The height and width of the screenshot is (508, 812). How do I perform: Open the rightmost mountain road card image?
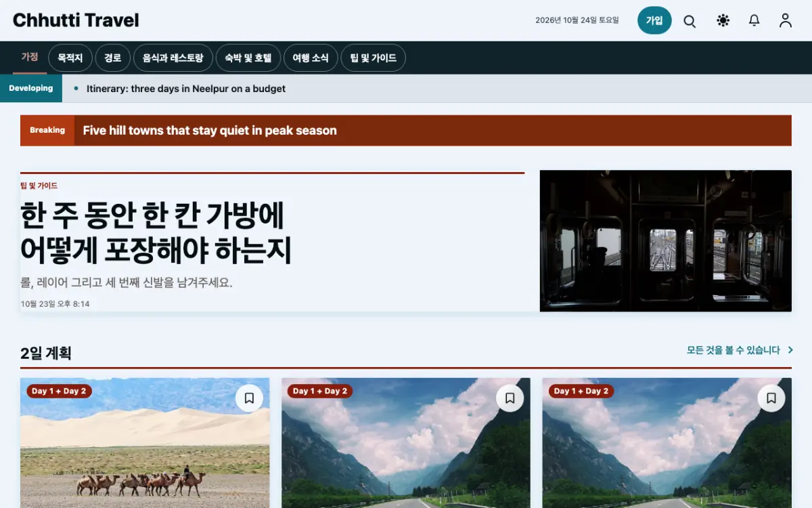click(667, 443)
